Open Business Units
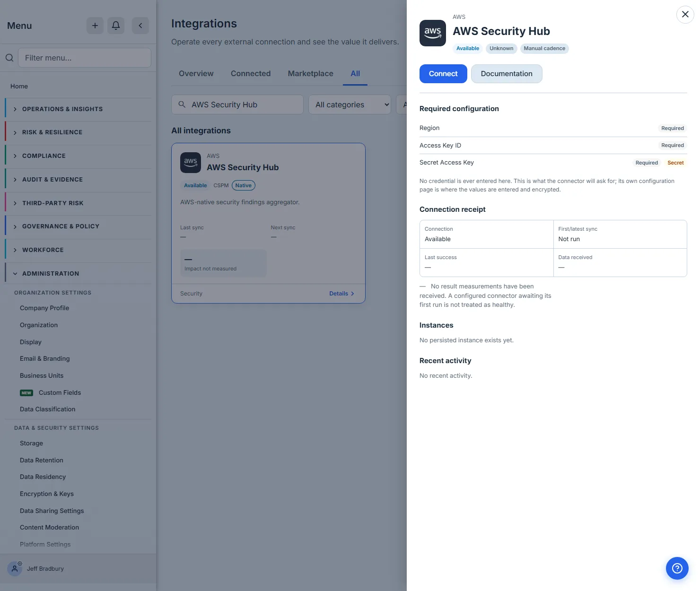The image size is (700, 591). pyautogui.click(x=42, y=376)
